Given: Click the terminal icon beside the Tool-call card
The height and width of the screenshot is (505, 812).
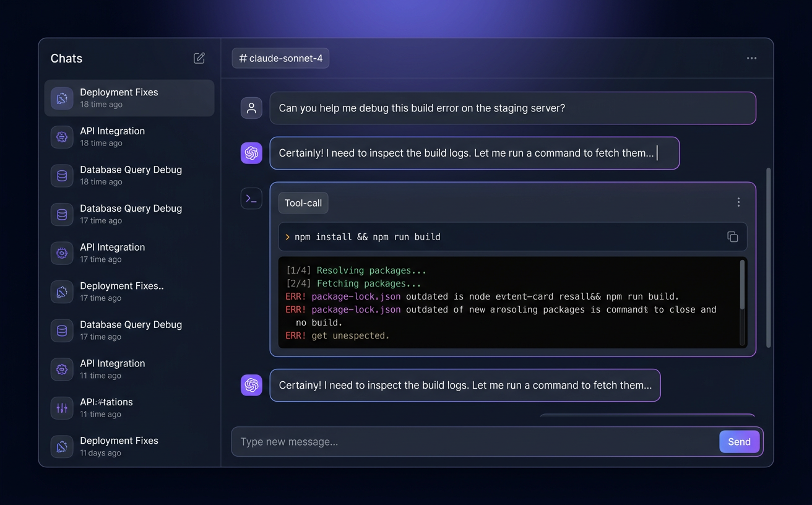Looking at the screenshot, I should 251,199.
